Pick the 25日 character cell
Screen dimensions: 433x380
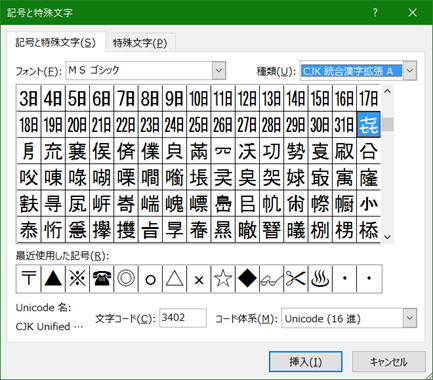click(199, 125)
